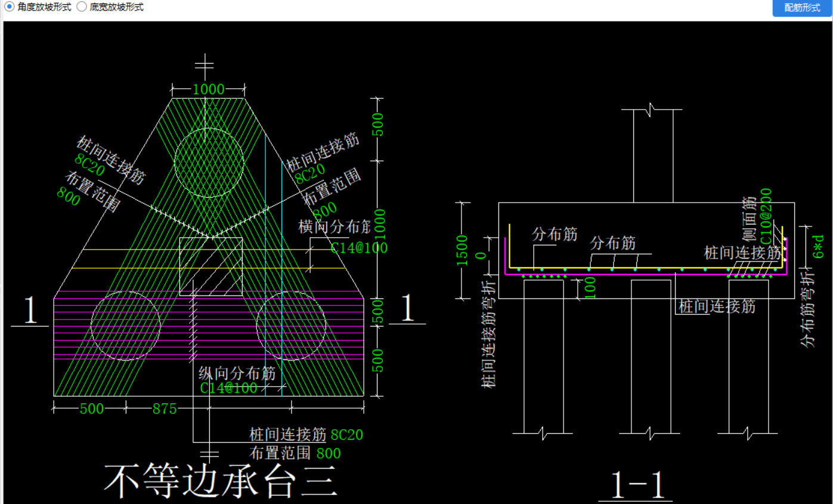Click the 纵向分布筋 label

[237, 374]
